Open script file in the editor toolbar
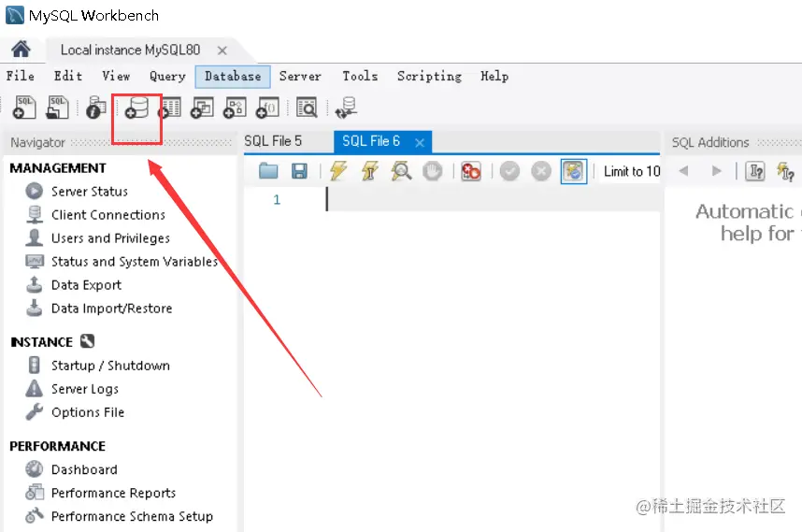 268,171
